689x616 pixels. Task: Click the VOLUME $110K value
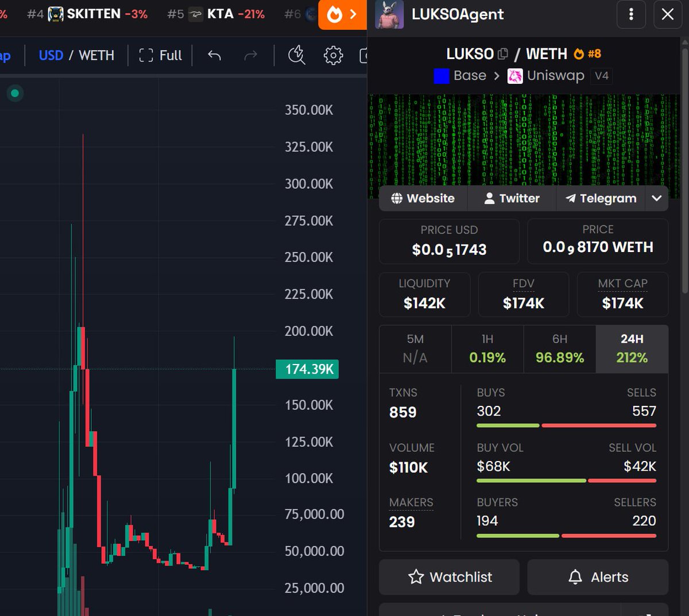coord(408,467)
